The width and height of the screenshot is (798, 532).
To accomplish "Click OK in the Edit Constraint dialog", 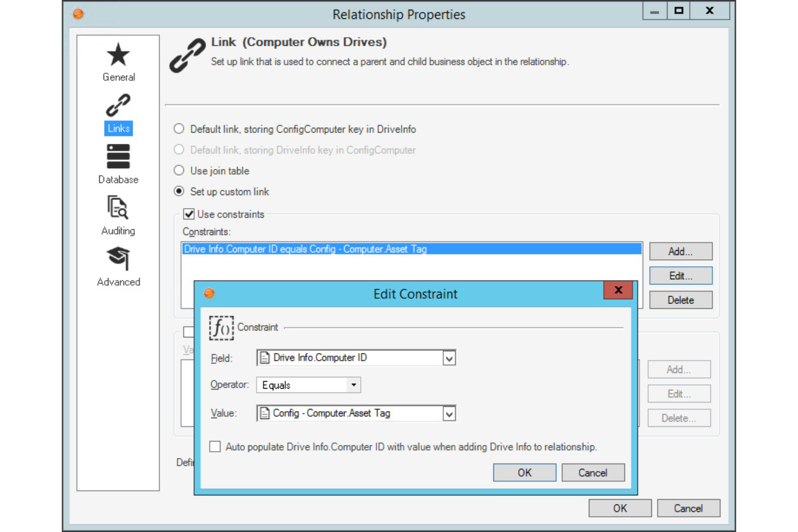I will (x=524, y=472).
